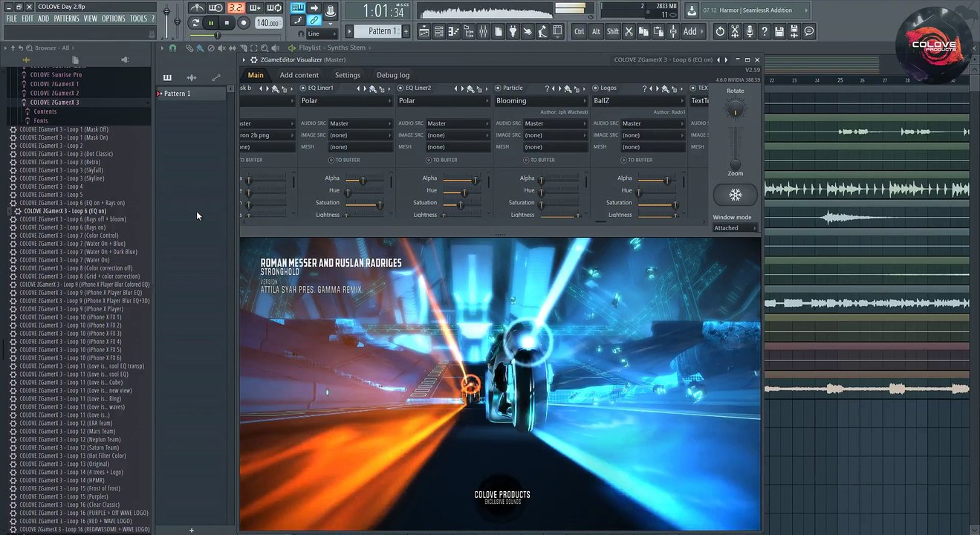Enable To Buffer for EQ Liner1
This screenshot has width=980, height=535.
[331, 160]
